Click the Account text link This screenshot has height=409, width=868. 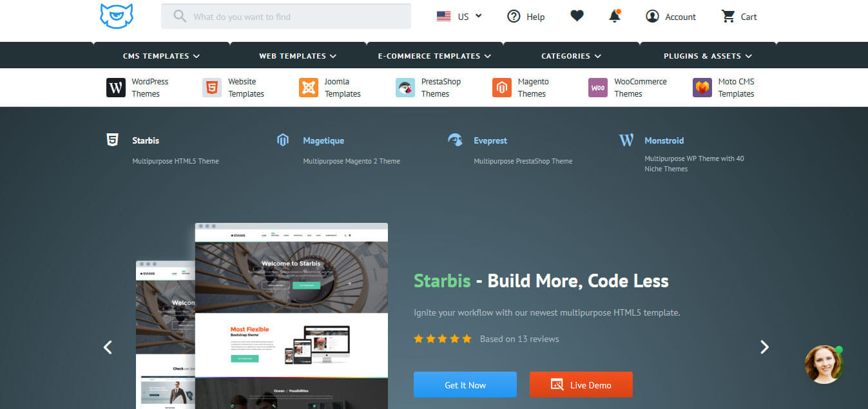point(680,17)
